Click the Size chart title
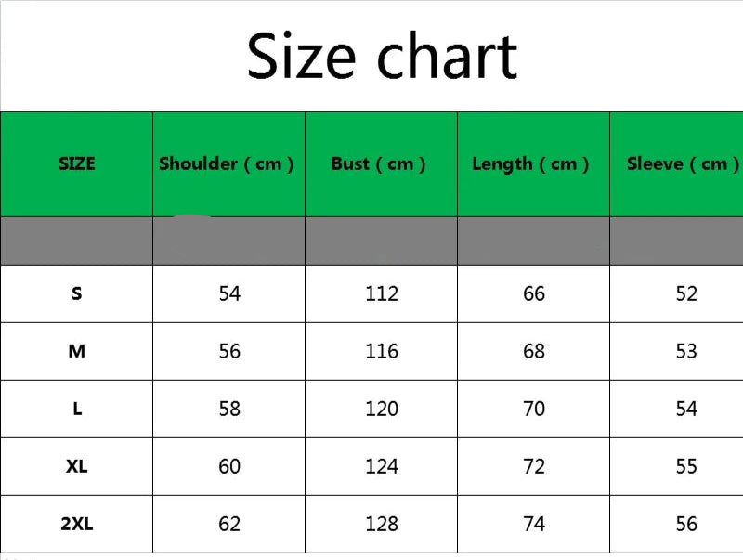The height and width of the screenshot is (560, 743). pos(381,56)
